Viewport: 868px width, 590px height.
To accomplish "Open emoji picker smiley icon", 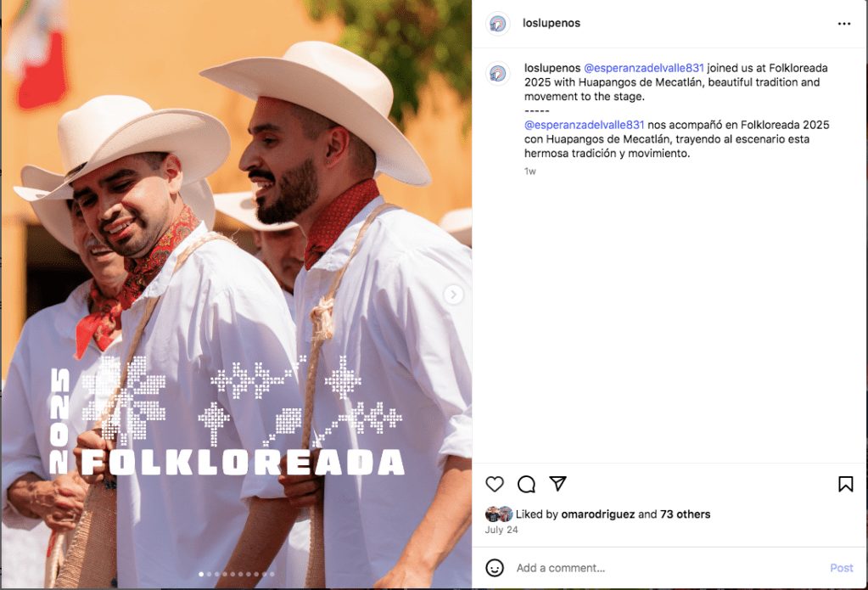I will point(495,568).
